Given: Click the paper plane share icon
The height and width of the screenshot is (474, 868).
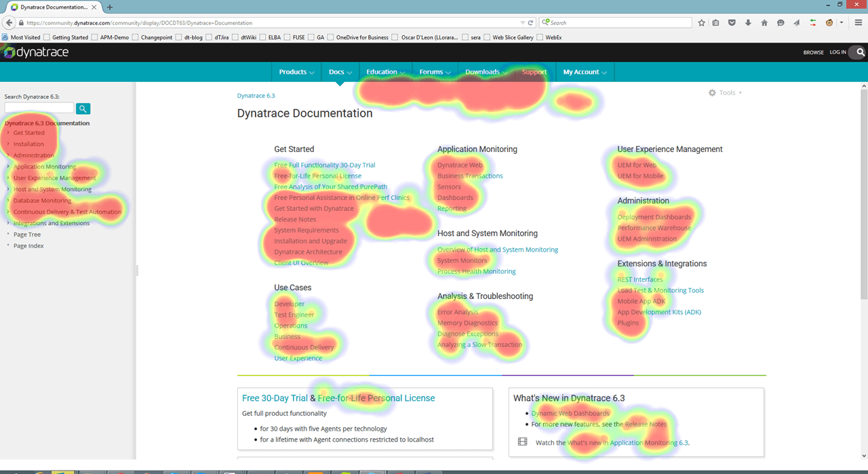Looking at the screenshot, I should [x=797, y=22].
